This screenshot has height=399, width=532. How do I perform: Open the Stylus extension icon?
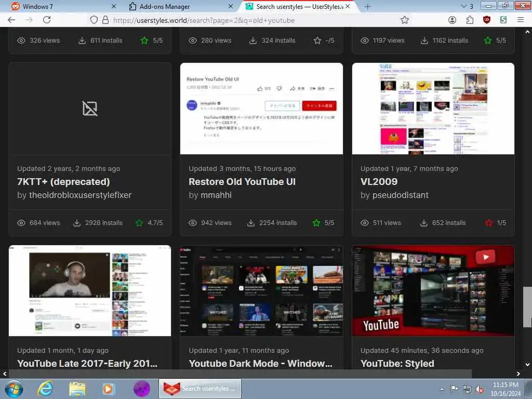pos(503,20)
